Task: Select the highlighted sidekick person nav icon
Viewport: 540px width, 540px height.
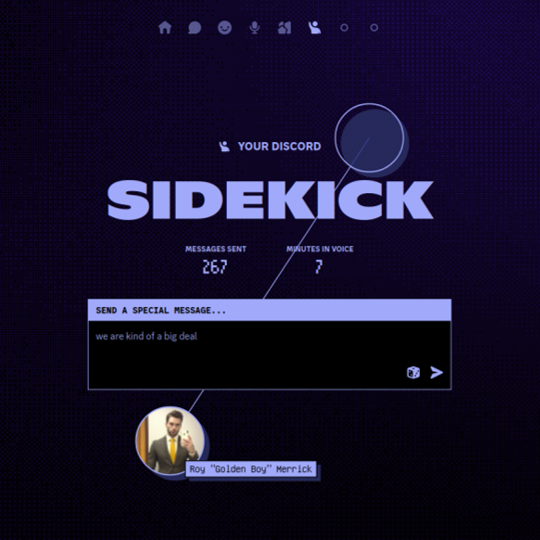Action: pos(314,28)
